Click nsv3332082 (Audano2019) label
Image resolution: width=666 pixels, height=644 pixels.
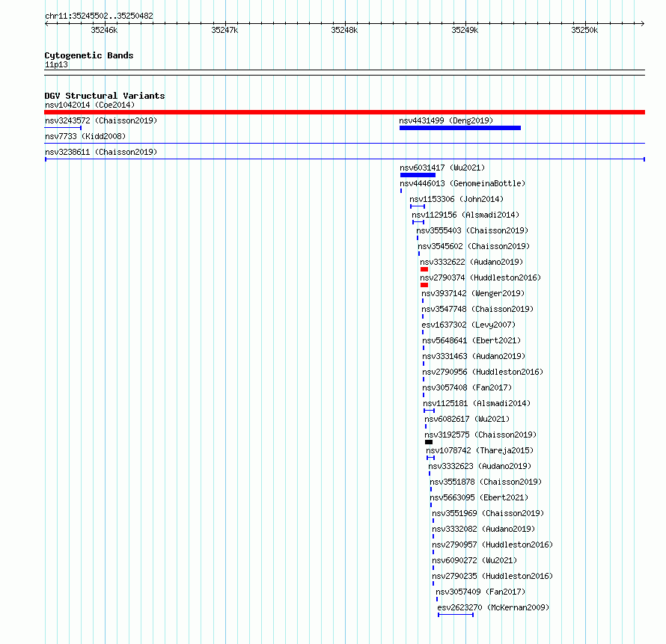[483, 529]
